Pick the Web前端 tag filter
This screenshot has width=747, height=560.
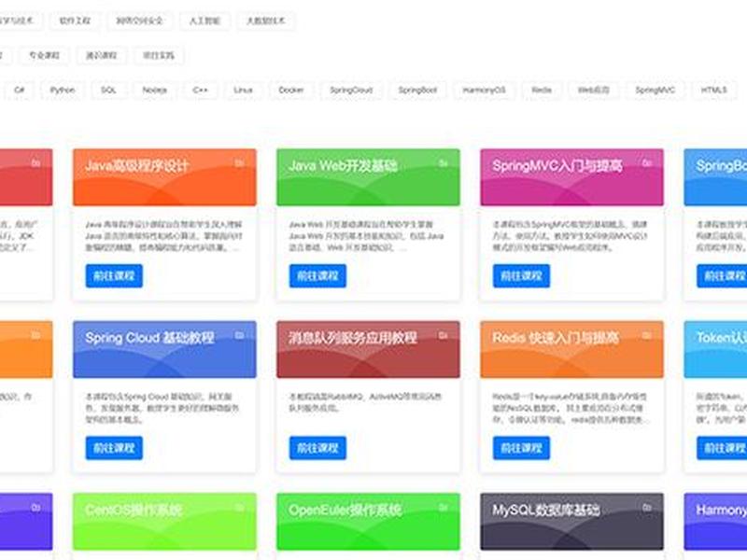pyautogui.click(x=594, y=90)
